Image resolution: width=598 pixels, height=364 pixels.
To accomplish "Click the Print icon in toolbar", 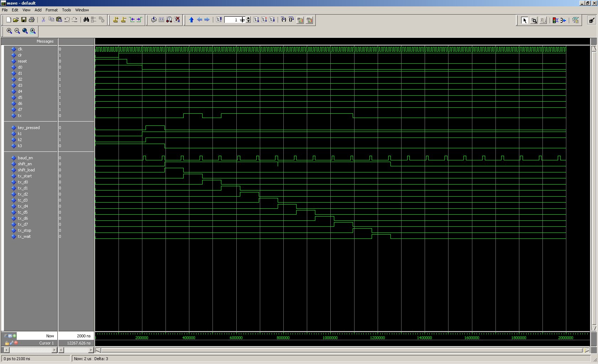I will 32,20.
